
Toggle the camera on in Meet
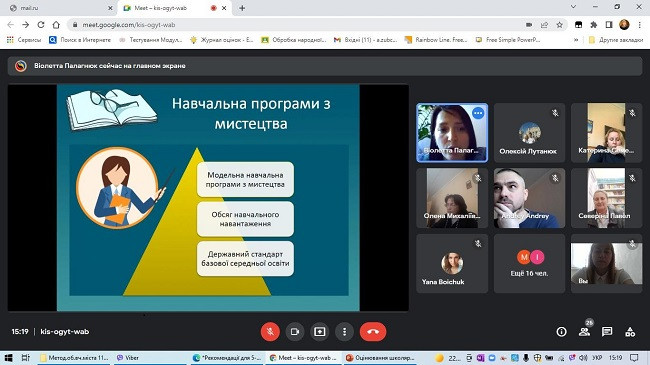[x=295, y=331]
